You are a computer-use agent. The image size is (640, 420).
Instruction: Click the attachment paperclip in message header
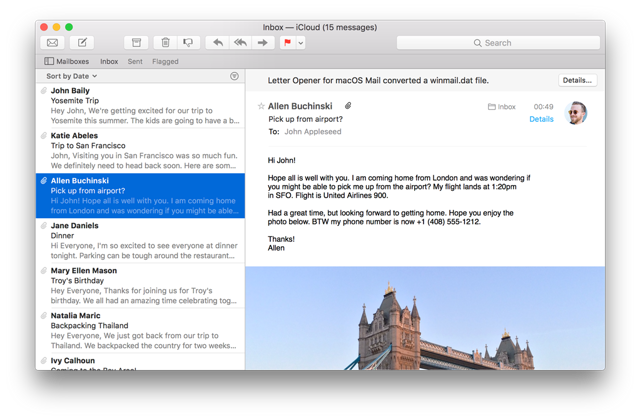(348, 106)
